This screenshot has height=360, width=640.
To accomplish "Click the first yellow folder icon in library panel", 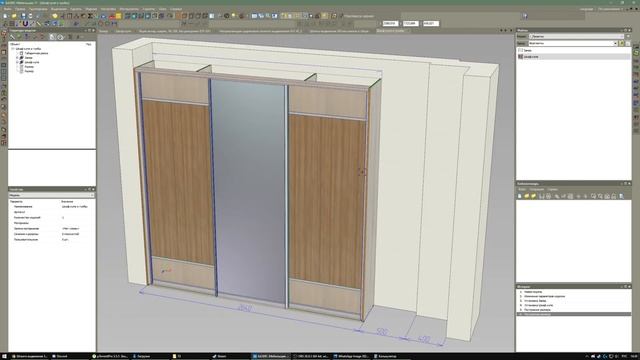I will pos(527,196).
